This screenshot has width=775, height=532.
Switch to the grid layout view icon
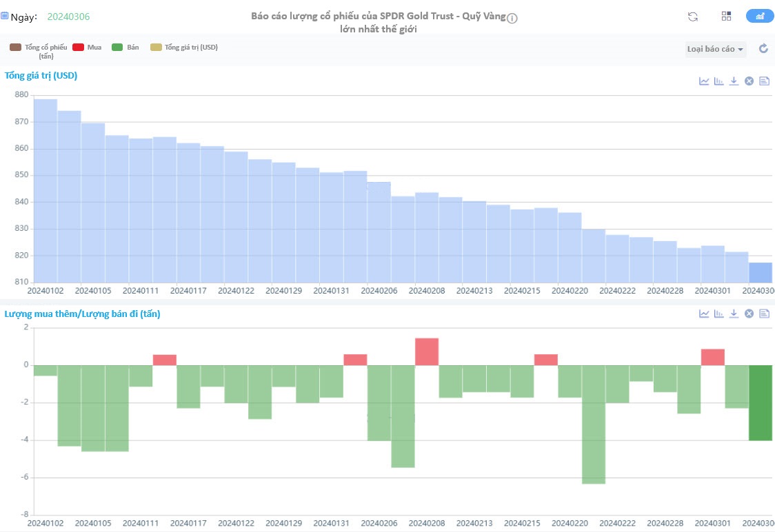pyautogui.click(x=726, y=17)
